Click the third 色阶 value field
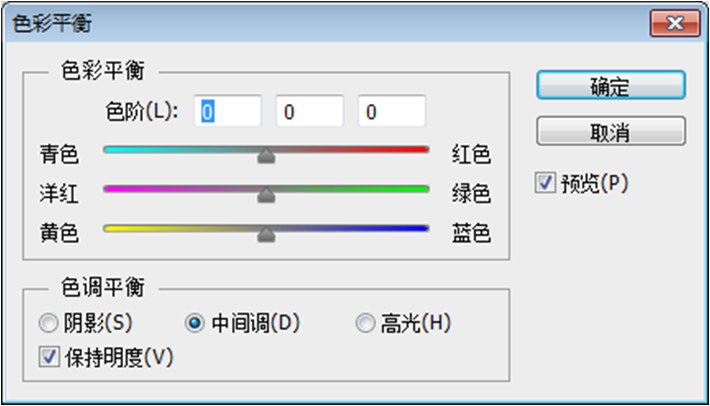This screenshot has height=406, width=710. point(391,112)
